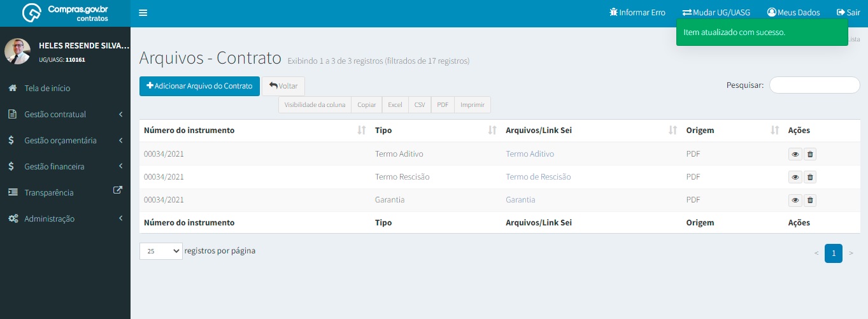The height and width of the screenshot is (319, 868).
Task: Click the Informar Erro bug link
Action: (637, 12)
